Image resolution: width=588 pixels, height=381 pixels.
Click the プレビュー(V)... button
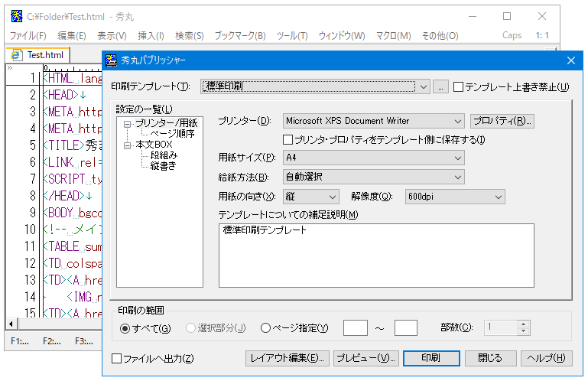click(366, 358)
